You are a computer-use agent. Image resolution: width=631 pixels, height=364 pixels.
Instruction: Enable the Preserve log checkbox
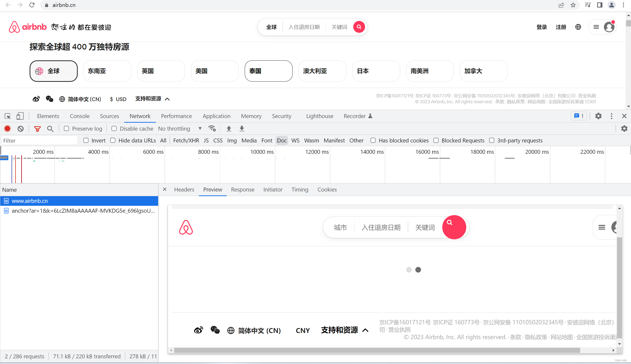[66, 128]
